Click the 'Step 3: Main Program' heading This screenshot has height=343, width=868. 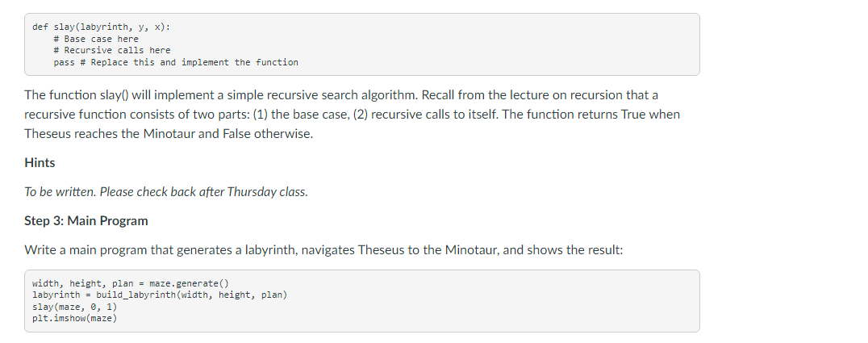click(86, 220)
